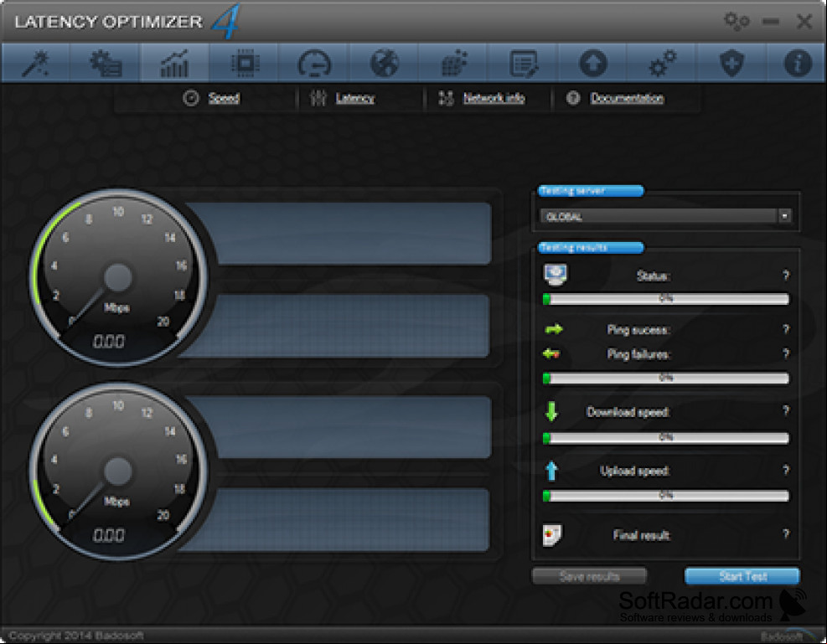Screen dimensions: 827x644
Task: Minimize the Latency Optimizer window
Action: click(x=771, y=21)
